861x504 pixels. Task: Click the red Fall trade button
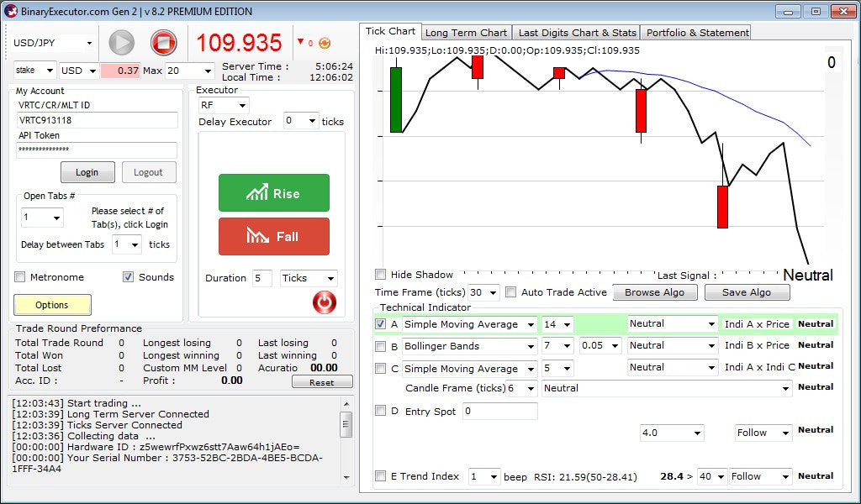274,237
